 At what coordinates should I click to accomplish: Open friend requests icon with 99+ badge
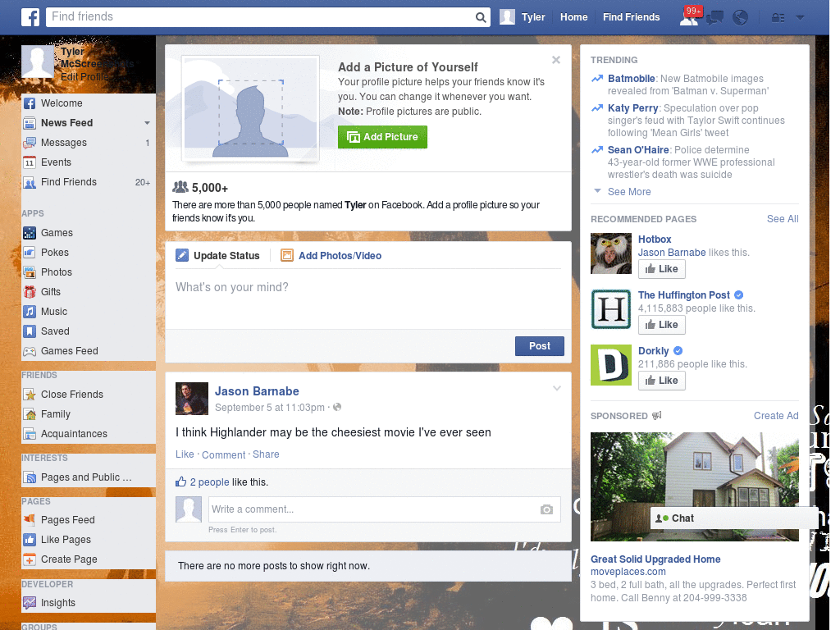pos(689,17)
